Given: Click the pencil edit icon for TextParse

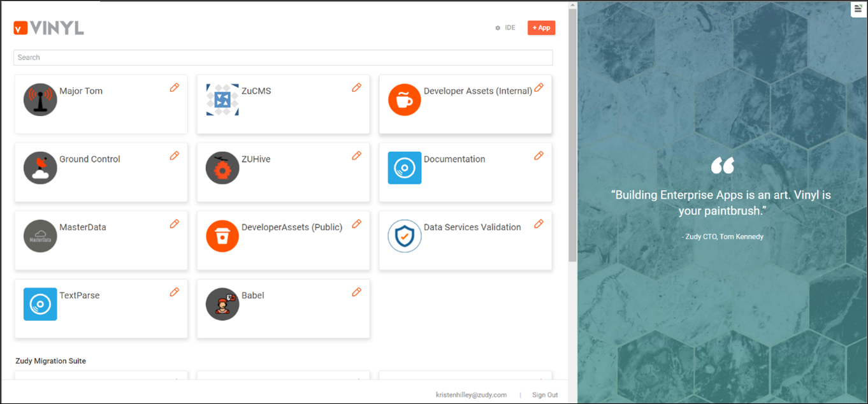Looking at the screenshot, I should tap(175, 292).
